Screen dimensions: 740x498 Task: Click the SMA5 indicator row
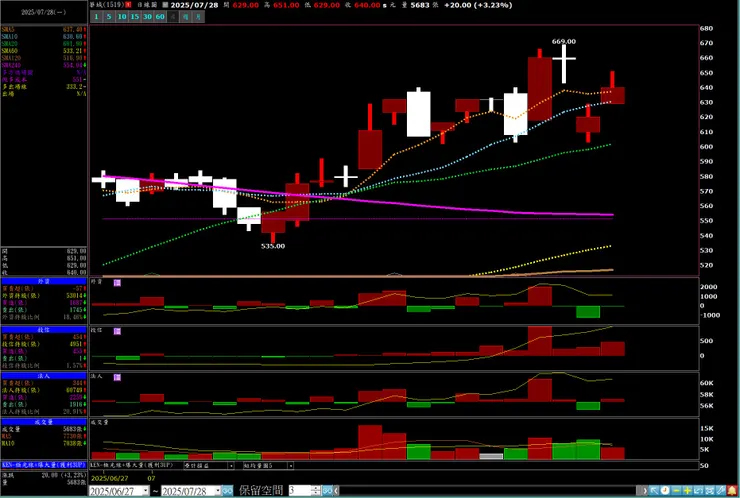click(43, 29)
